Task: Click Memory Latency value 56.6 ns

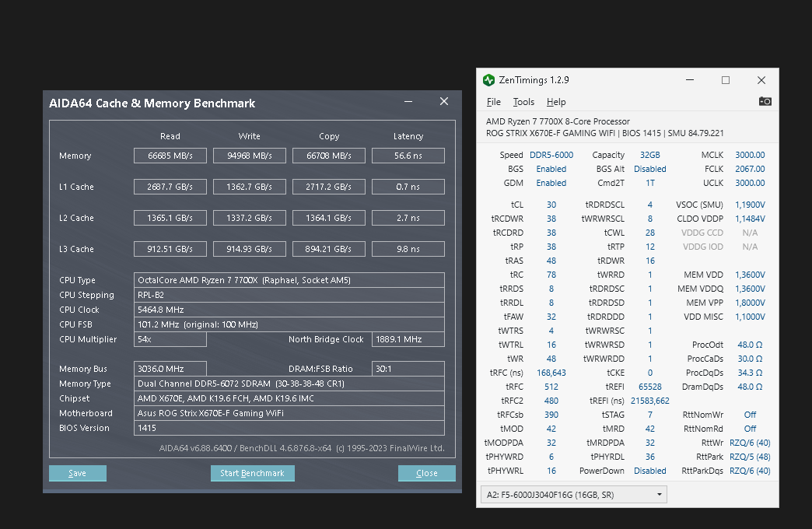Action: coord(408,156)
